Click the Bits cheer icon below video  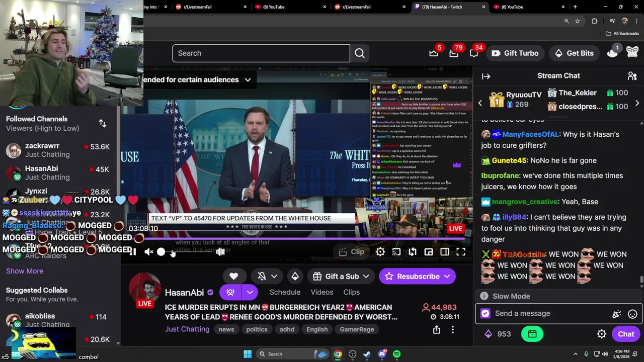tap(295, 276)
